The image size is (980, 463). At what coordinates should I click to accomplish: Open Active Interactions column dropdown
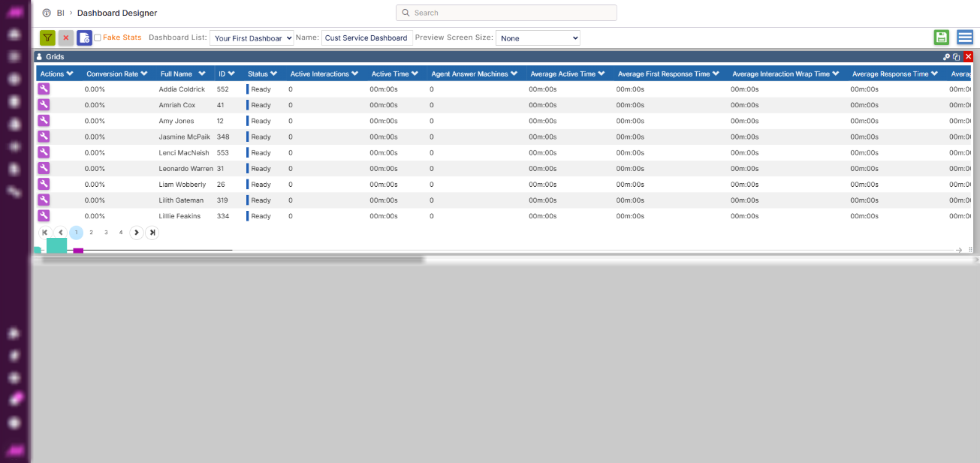point(355,74)
